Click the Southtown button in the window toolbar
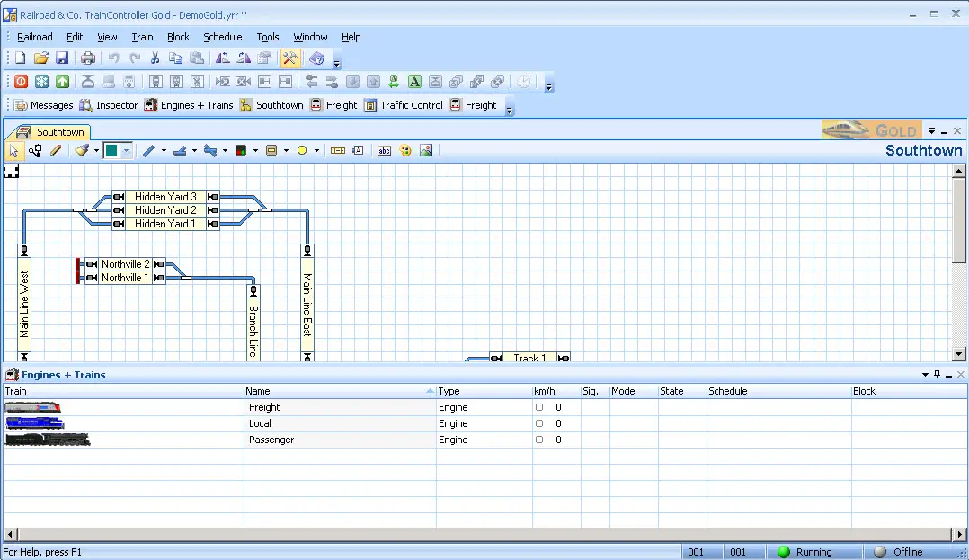This screenshot has height=560, width=969. [x=271, y=105]
